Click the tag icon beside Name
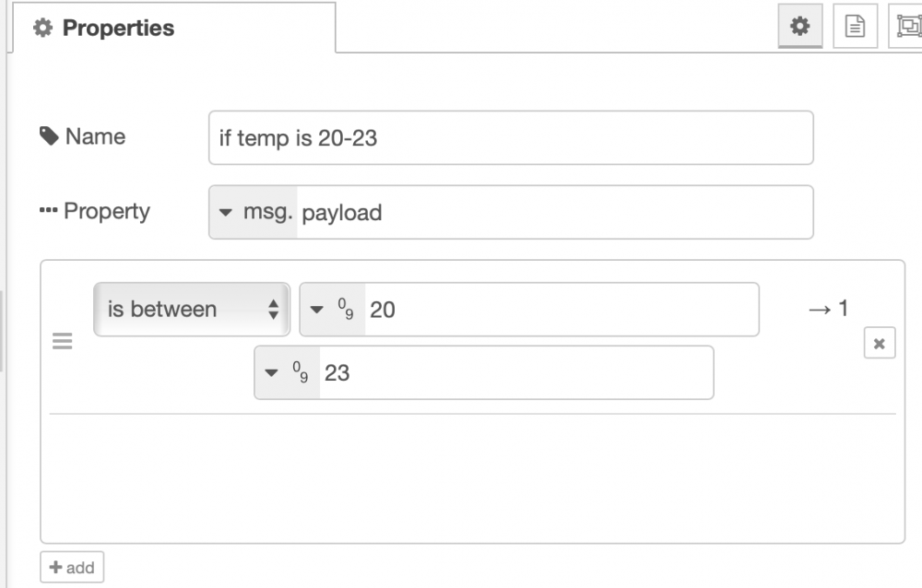922x588 pixels. point(49,136)
